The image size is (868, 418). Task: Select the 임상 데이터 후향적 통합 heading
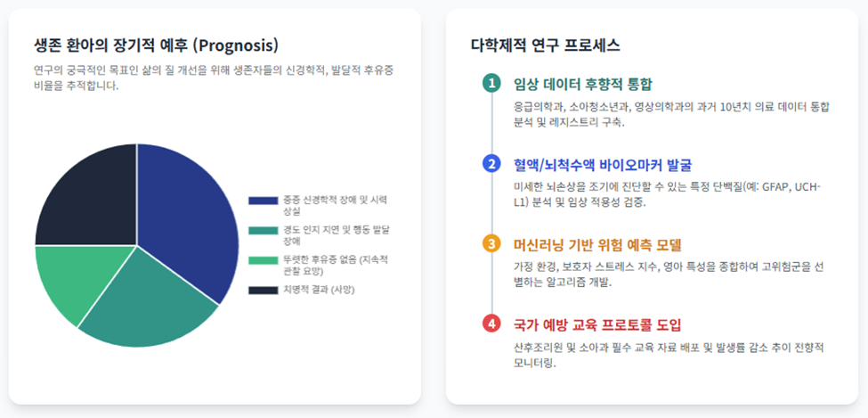click(x=583, y=85)
